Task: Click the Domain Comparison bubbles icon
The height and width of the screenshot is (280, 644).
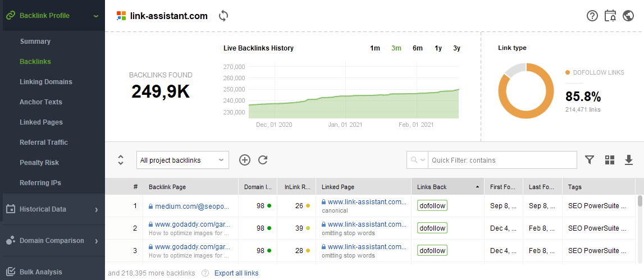Action: (11, 241)
